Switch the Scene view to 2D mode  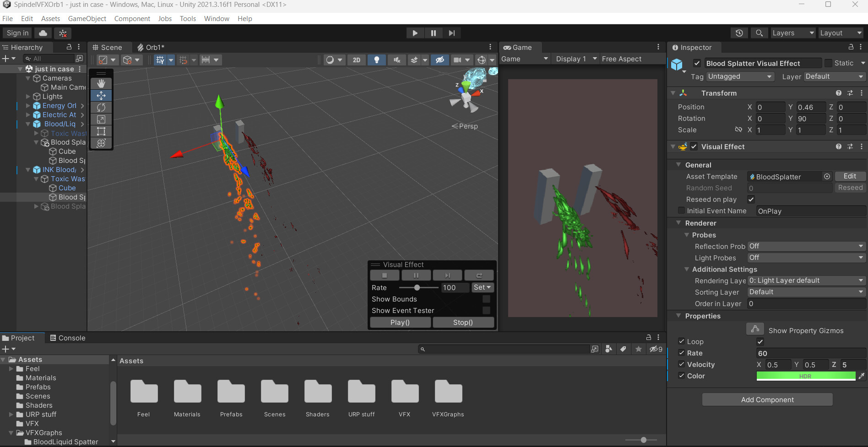click(357, 59)
